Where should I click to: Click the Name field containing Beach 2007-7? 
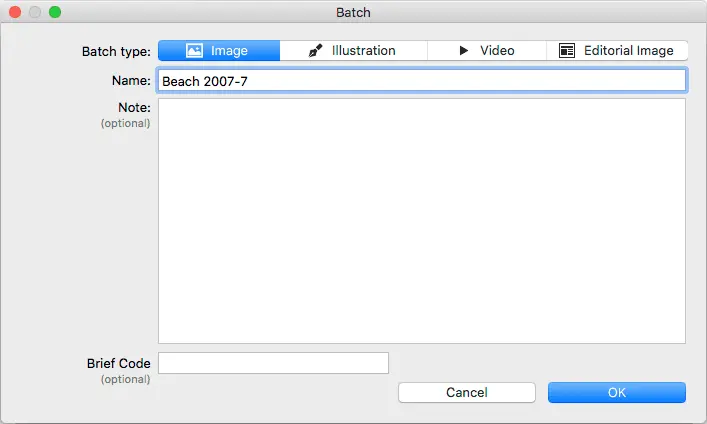pos(422,81)
